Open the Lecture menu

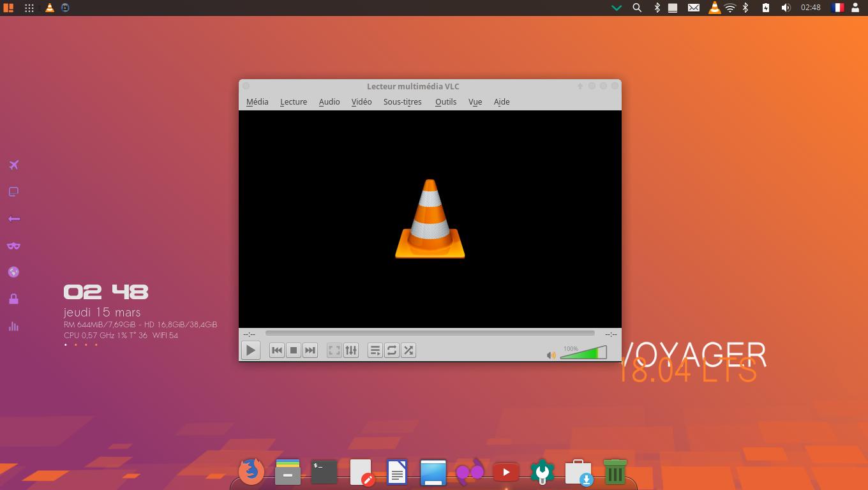point(294,101)
